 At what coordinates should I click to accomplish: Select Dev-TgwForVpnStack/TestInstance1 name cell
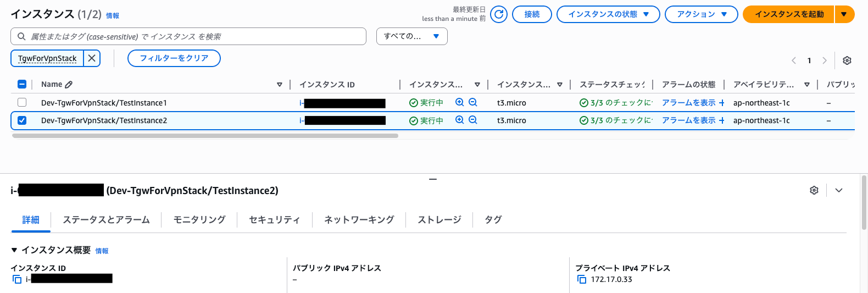tap(104, 103)
